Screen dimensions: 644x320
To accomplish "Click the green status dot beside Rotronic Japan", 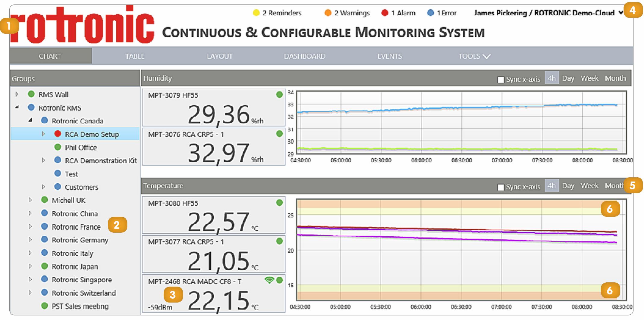I will tap(44, 266).
